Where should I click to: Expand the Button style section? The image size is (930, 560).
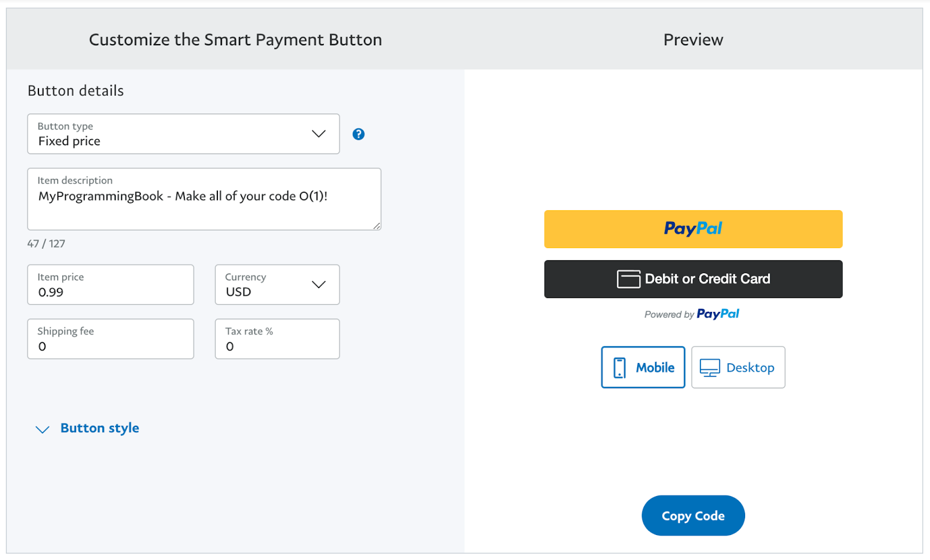coord(99,428)
